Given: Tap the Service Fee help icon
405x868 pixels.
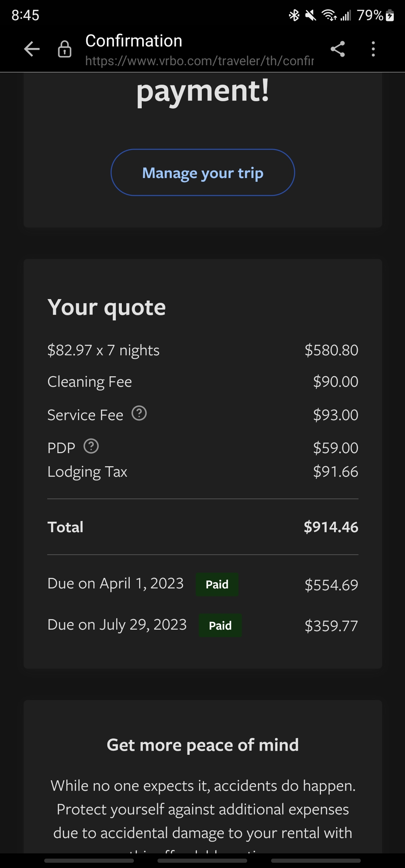Looking at the screenshot, I should [139, 413].
